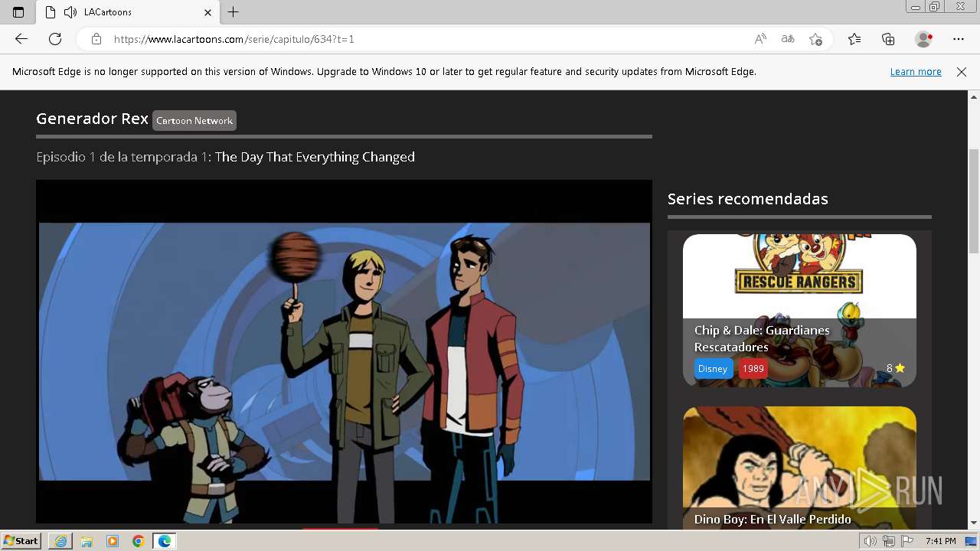Click the episode title text

point(315,157)
